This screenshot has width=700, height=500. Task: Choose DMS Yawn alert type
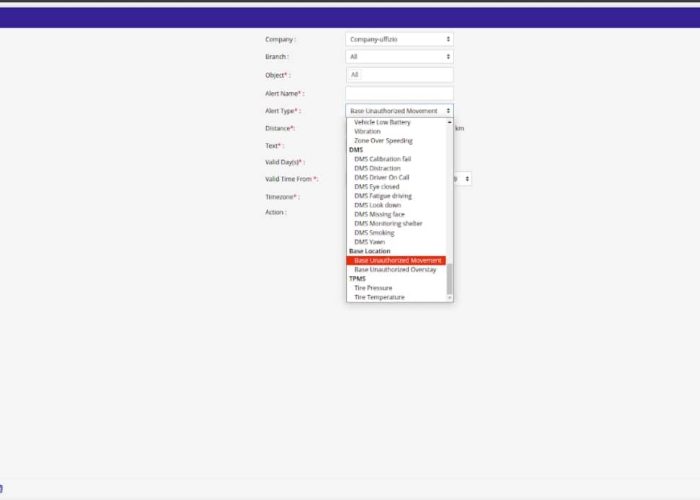369,242
